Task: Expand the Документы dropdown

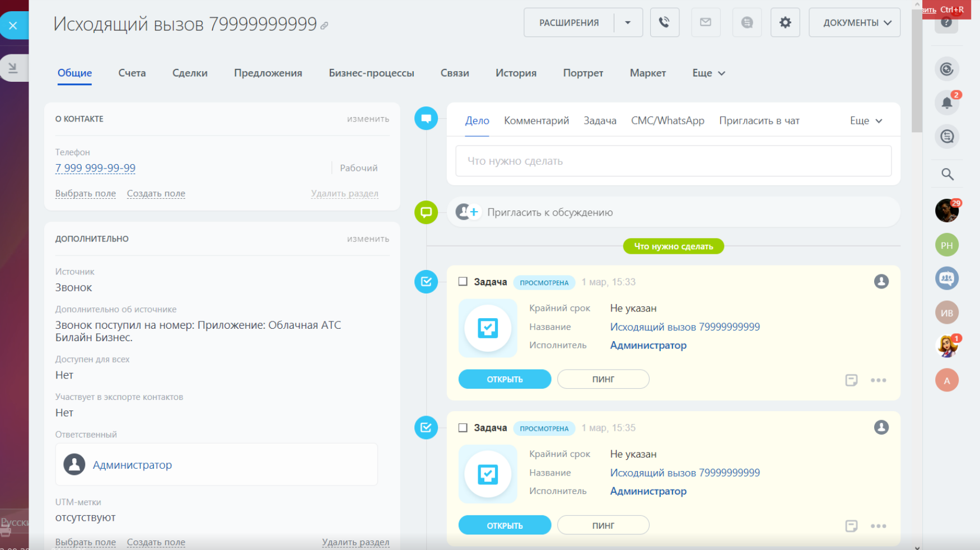Action: point(854,22)
